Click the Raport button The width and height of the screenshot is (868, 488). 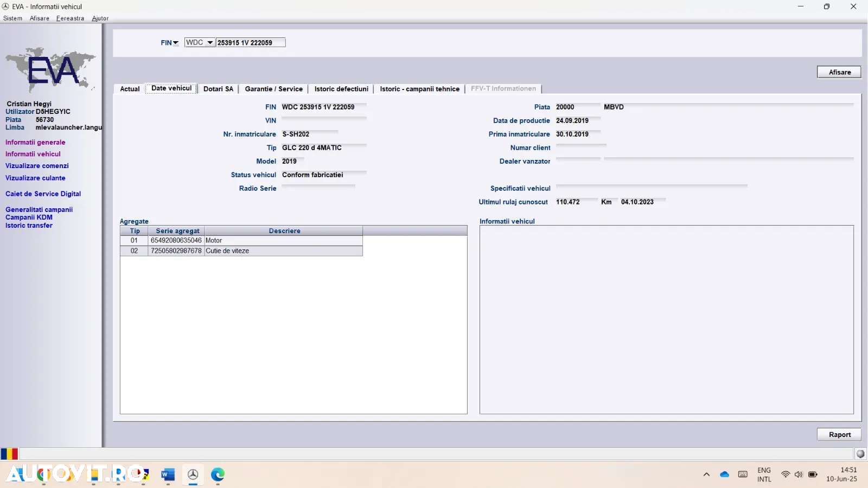839,434
